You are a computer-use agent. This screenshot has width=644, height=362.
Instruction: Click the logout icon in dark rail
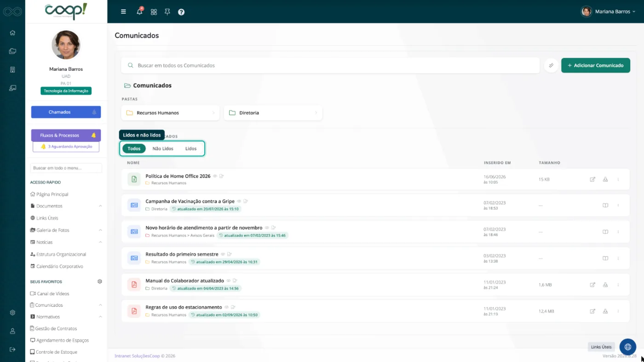pos(12,349)
